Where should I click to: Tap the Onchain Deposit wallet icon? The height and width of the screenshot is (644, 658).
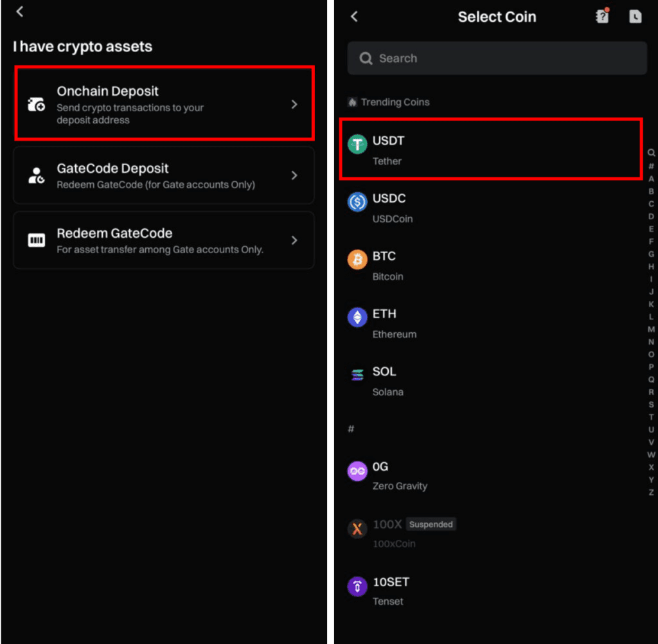pyautogui.click(x=37, y=104)
